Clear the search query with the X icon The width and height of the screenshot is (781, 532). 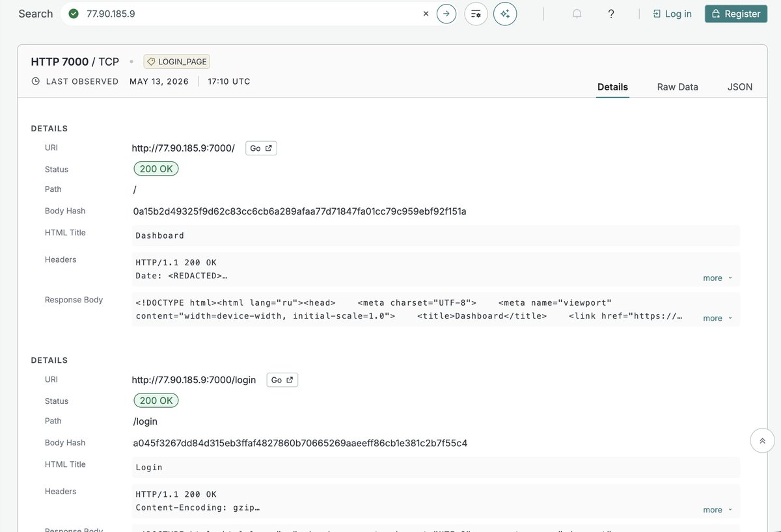[x=426, y=14]
